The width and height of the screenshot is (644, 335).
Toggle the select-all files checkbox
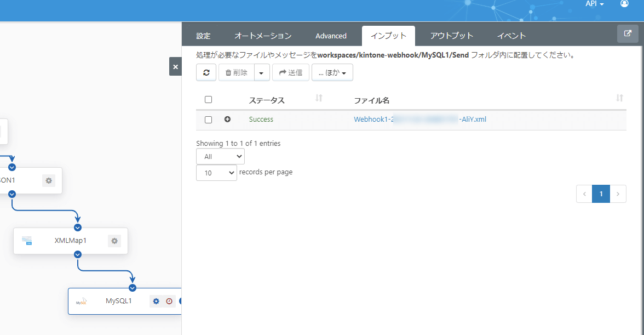[208, 100]
